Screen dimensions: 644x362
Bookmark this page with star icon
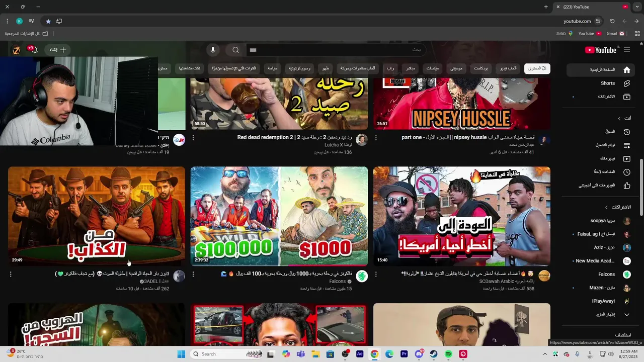[x=48, y=21]
